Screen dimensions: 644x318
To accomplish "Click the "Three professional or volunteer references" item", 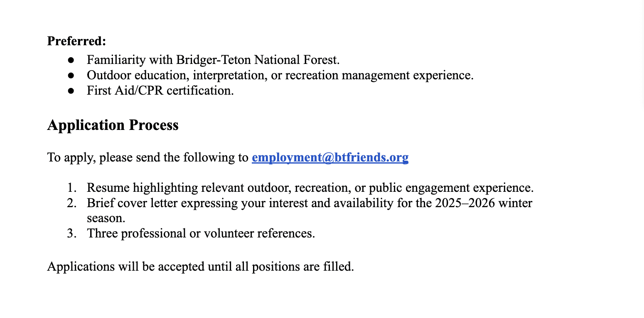I will [201, 233].
